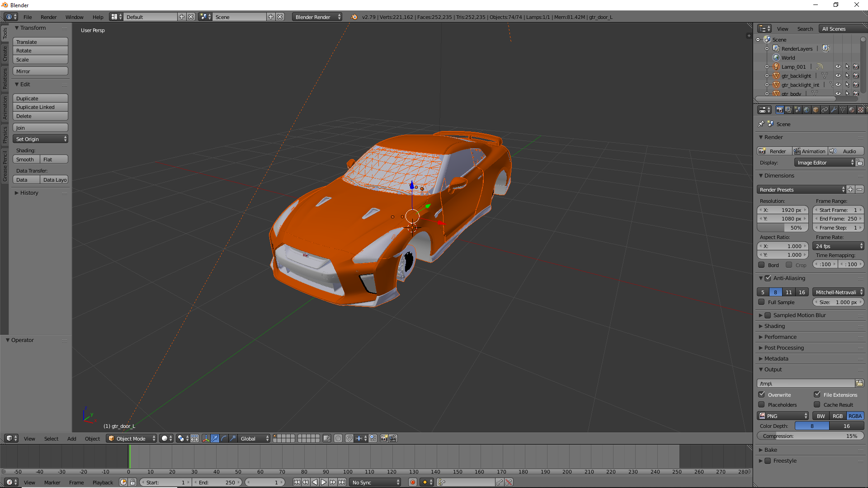Open the Modifiers wrench properties tab

click(x=834, y=110)
